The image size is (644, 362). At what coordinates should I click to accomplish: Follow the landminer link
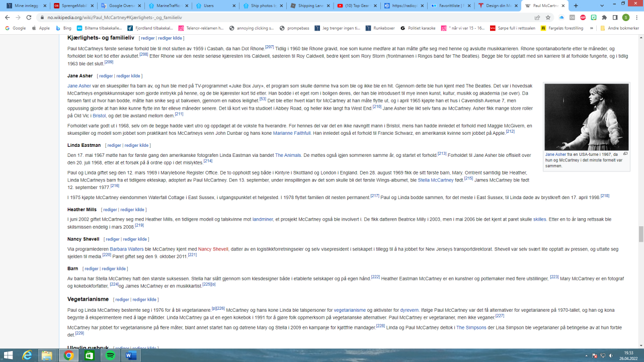(263, 219)
